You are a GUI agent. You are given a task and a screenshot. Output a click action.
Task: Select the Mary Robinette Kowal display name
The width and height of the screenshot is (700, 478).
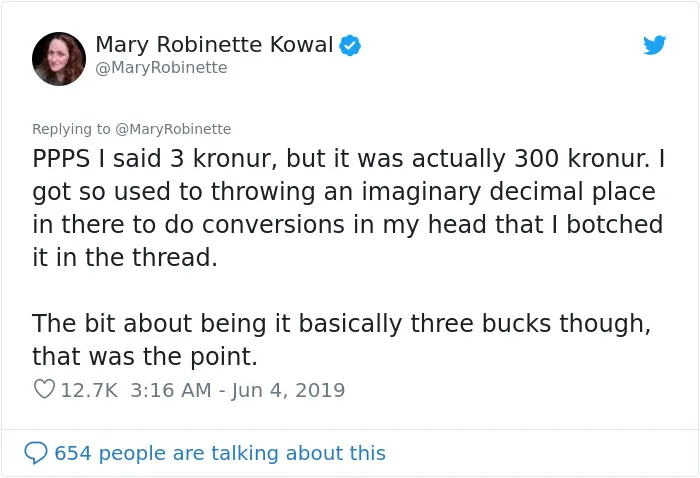point(214,45)
